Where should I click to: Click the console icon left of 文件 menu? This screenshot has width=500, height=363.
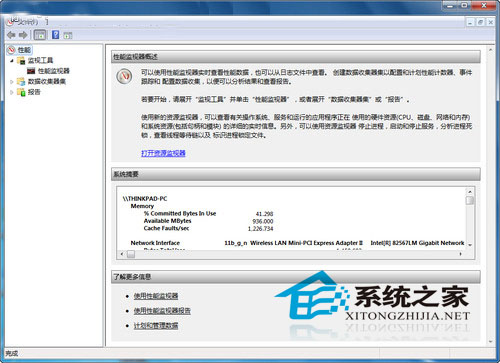coord(11,22)
